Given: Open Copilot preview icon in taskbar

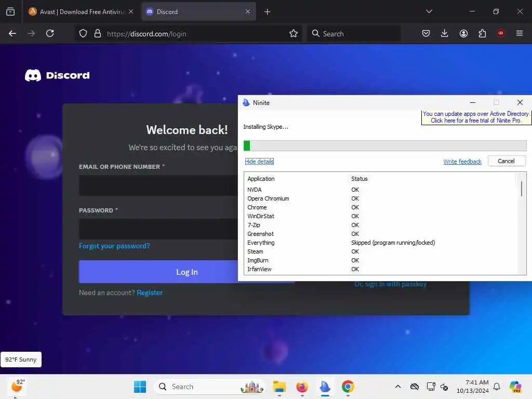Looking at the screenshot, I should pyautogui.click(x=515, y=387).
